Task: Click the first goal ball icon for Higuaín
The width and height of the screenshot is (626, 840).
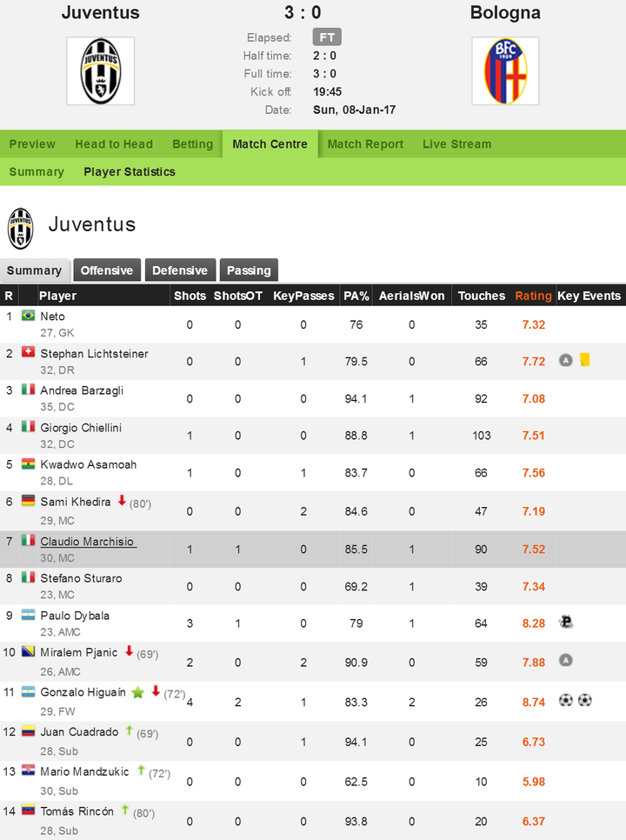Action: 565,700
